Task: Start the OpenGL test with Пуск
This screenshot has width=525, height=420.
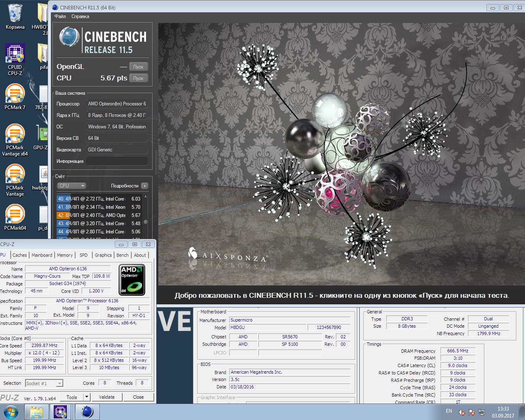Action: point(139,67)
